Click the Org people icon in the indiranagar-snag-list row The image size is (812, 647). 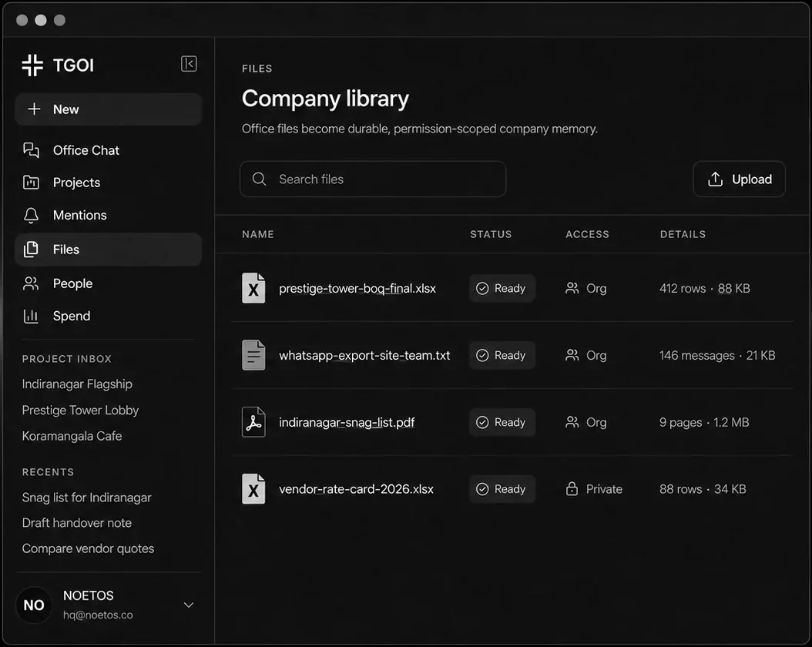[572, 422]
